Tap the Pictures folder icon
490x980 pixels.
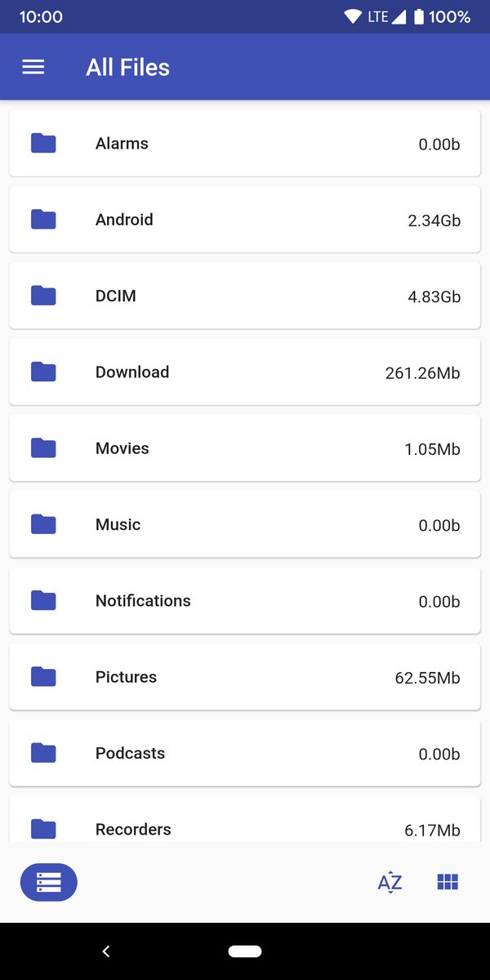(x=42, y=676)
